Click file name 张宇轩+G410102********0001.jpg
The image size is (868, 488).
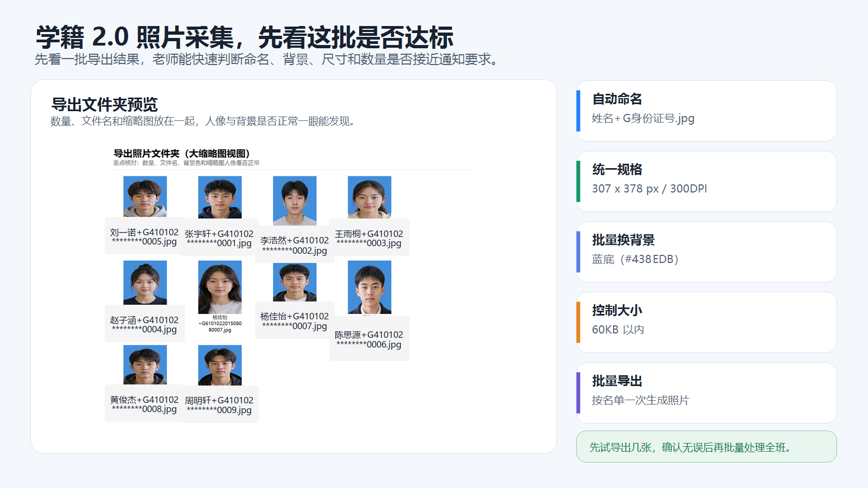[x=219, y=239]
